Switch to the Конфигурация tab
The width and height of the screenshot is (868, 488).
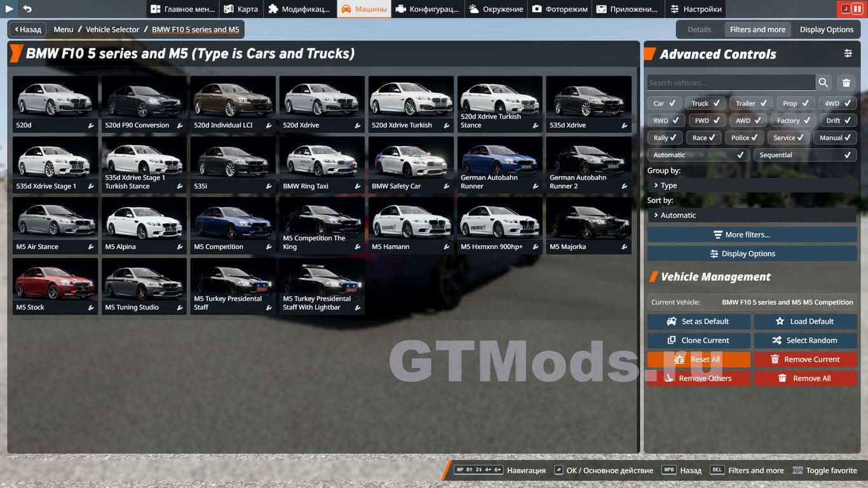(427, 9)
